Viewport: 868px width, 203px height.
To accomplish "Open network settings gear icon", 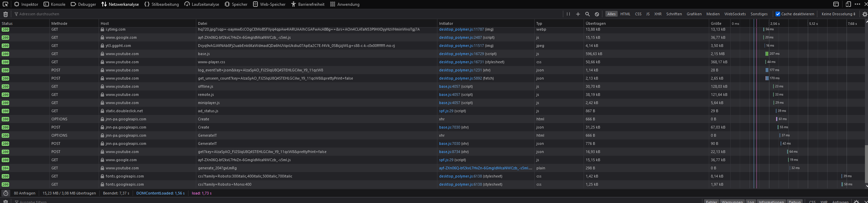I will (865, 14).
